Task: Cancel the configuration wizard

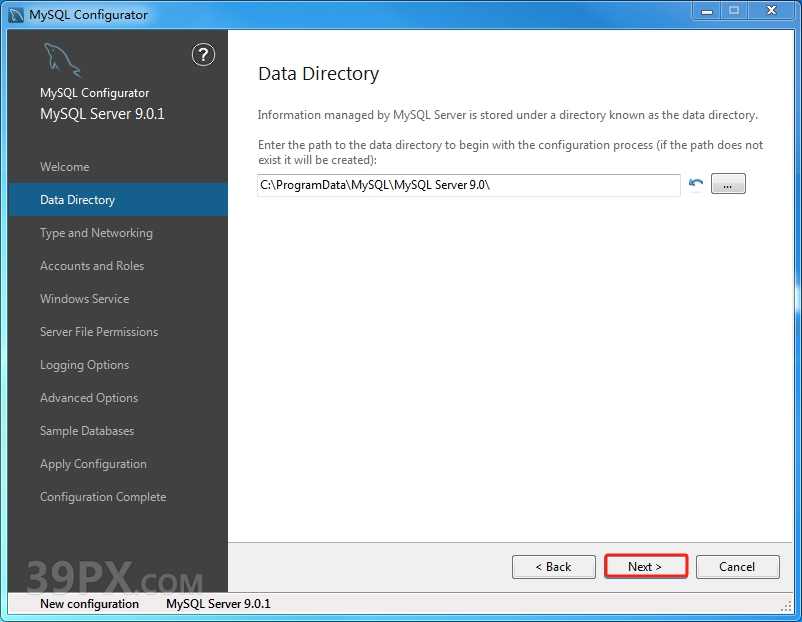Action: click(x=737, y=566)
